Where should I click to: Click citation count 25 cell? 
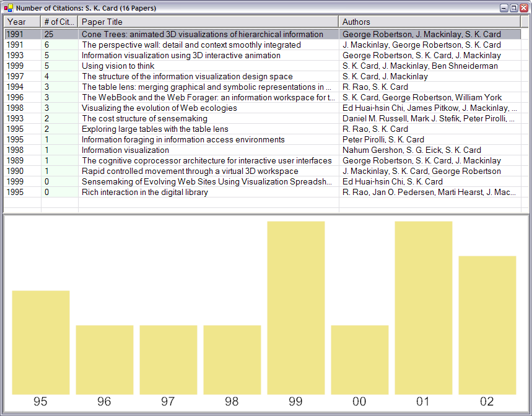coord(59,34)
